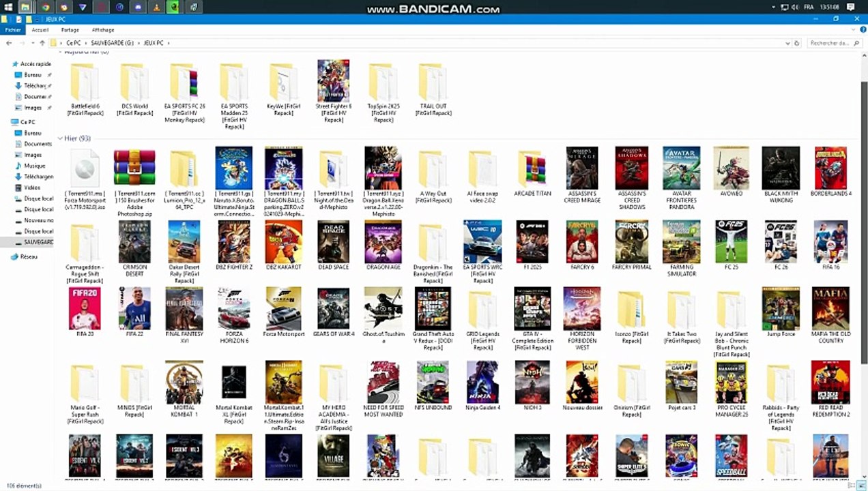
Task: Select the AVATAR FRONTIERES PANDORA folder
Action: pyautogui.click(x=681, y=177)
